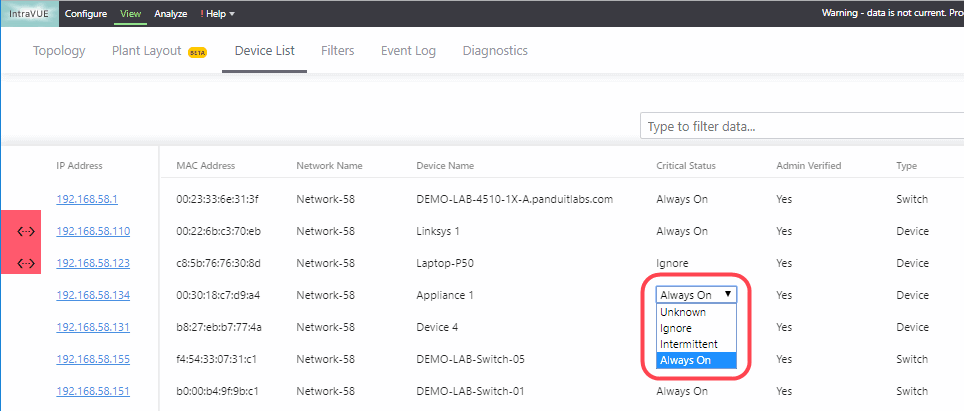964x411 pixels.
Task: Click MAC address f4:54:33:07:31:c1
Action: point(217,359)
